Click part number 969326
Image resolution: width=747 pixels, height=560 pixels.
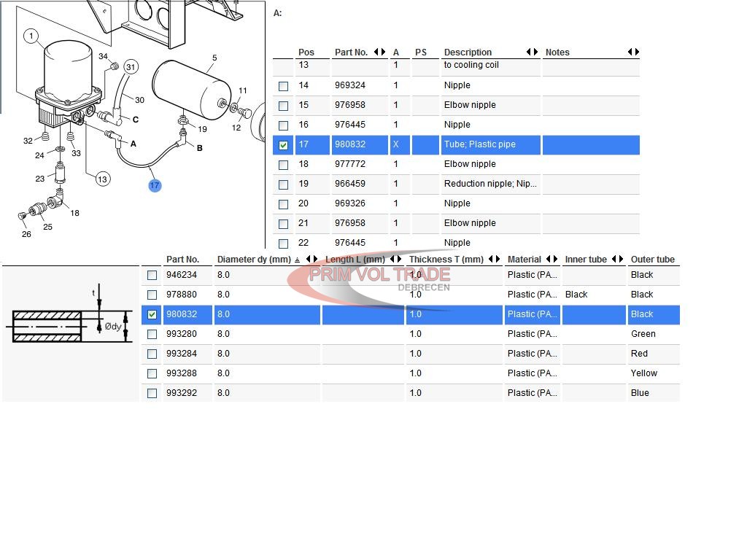click(x=350, y=203)
